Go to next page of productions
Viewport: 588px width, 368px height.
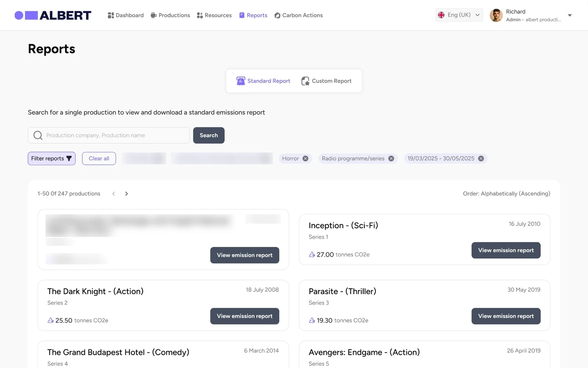(x=126, y=194)
